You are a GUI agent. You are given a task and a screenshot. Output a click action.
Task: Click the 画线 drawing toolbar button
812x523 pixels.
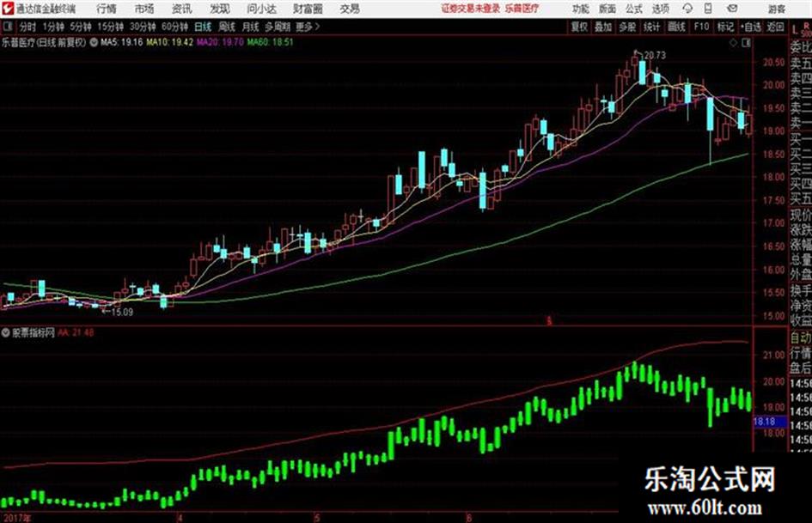click(676, 27)
